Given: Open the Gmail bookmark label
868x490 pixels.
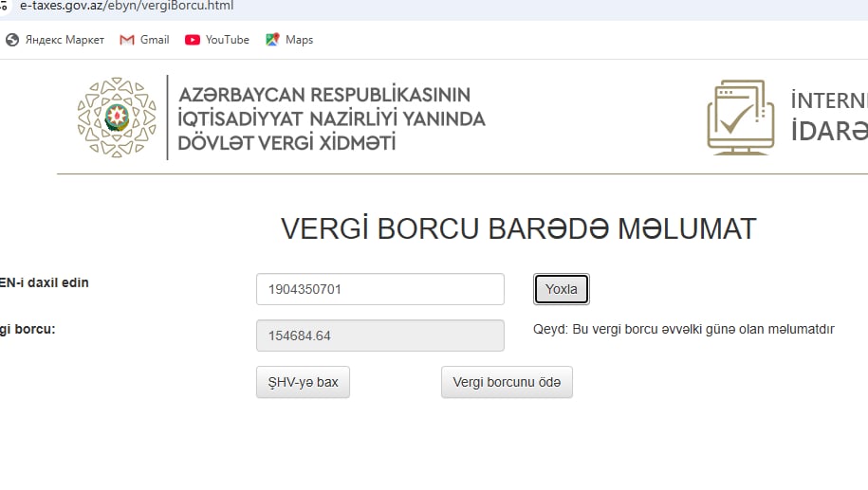Looking at the screenshot, I should (x=155, y=40).
